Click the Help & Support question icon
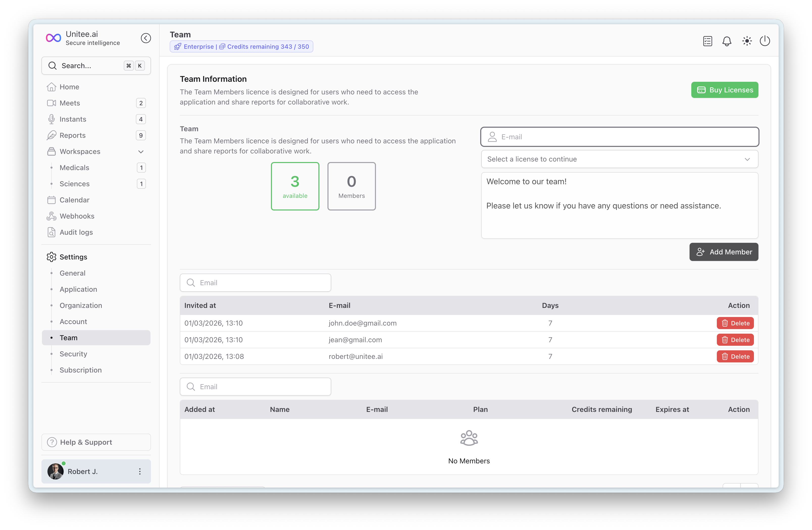Screen dimensions: 812x530 (52, 442)
